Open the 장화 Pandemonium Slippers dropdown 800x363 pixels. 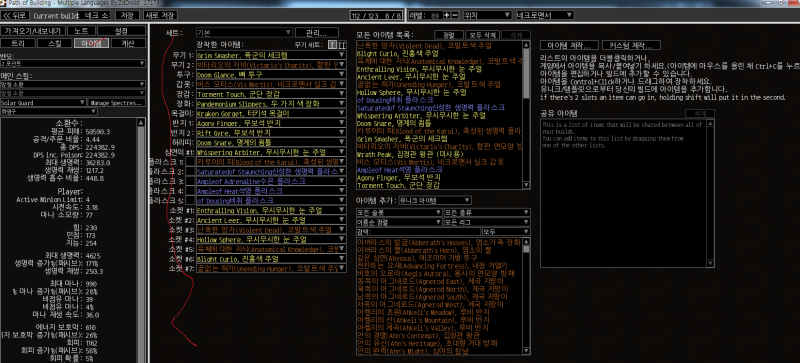coord(271,104)
